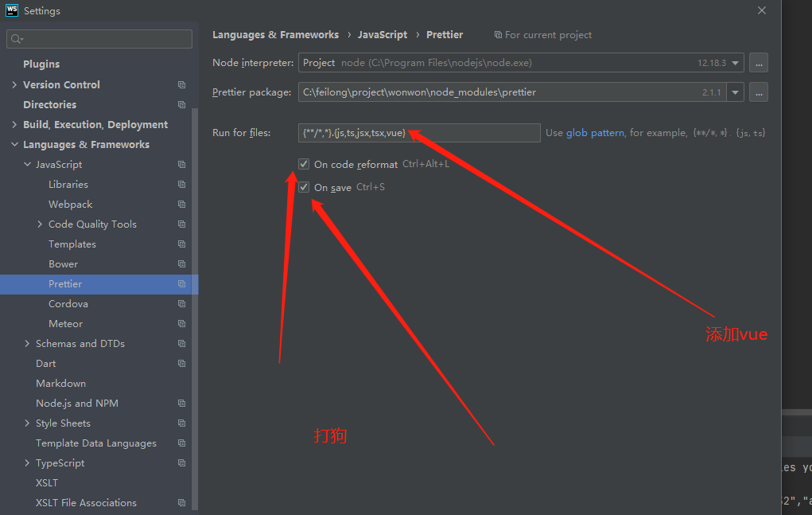Click project-level icon beside Prettier
The image size is (812, 515).
[x=182, y=284]
